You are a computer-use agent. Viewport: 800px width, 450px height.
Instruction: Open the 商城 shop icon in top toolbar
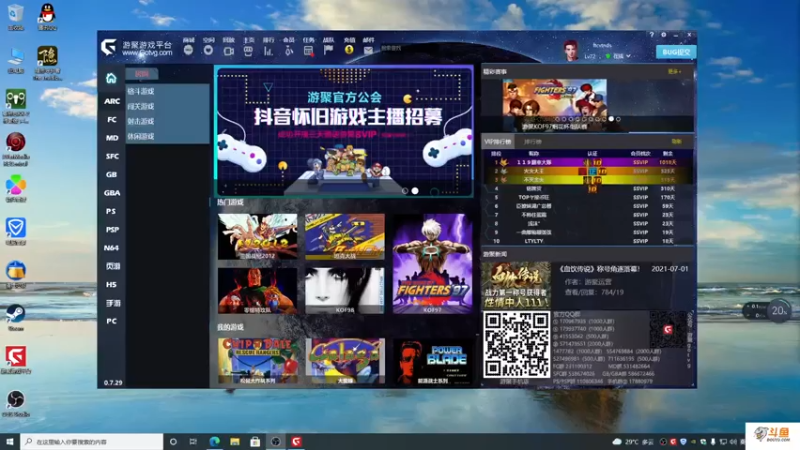tap(188, 50)
